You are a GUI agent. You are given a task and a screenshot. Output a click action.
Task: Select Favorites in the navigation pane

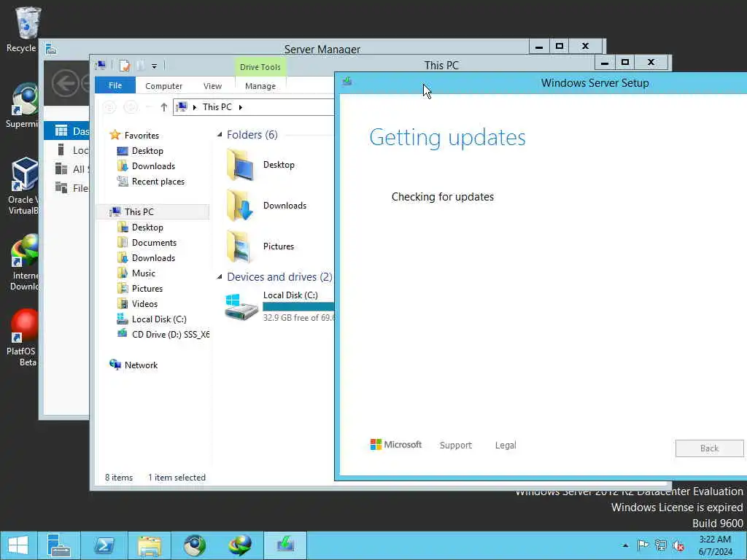pos(142,135)
